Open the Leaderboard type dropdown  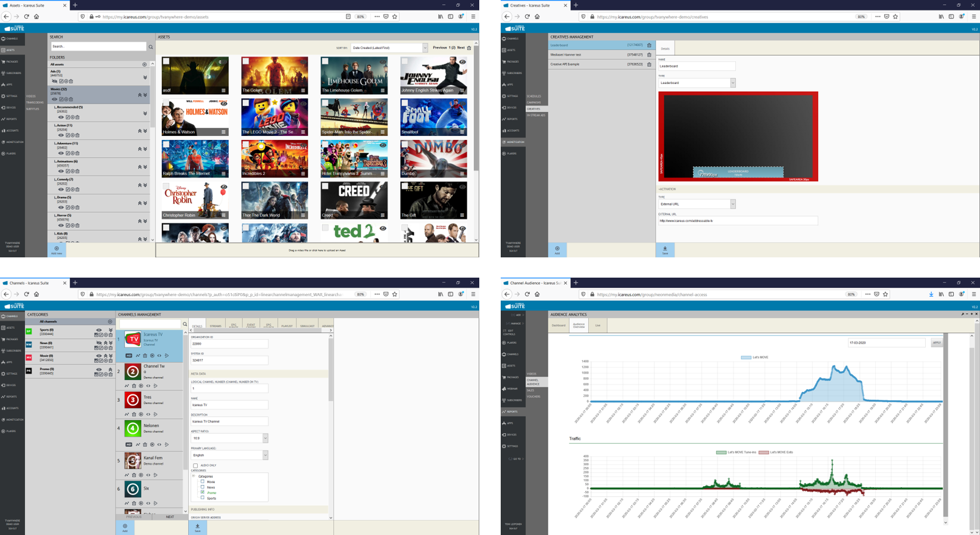tap(697, 83)
